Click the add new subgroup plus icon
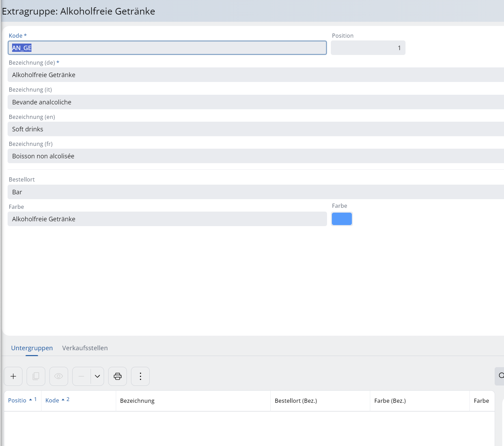This screenshot has width=504, height=446. coord(13,376)
